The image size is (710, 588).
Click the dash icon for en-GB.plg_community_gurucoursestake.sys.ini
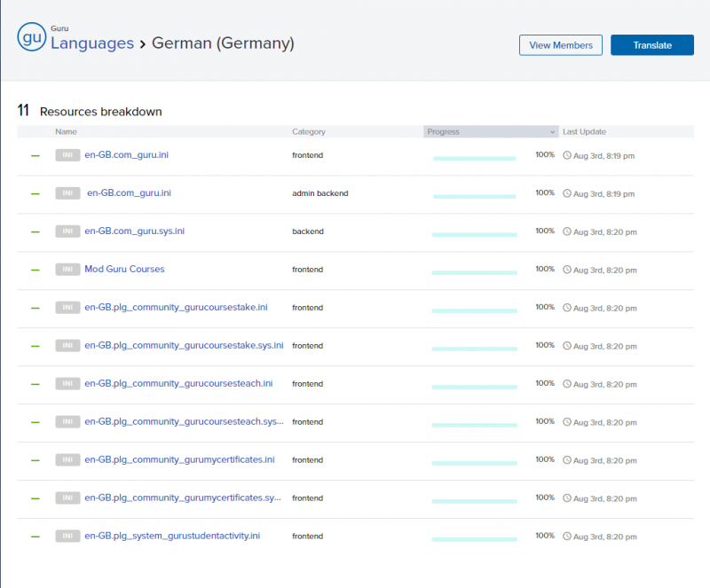click(x=35, y=346)
